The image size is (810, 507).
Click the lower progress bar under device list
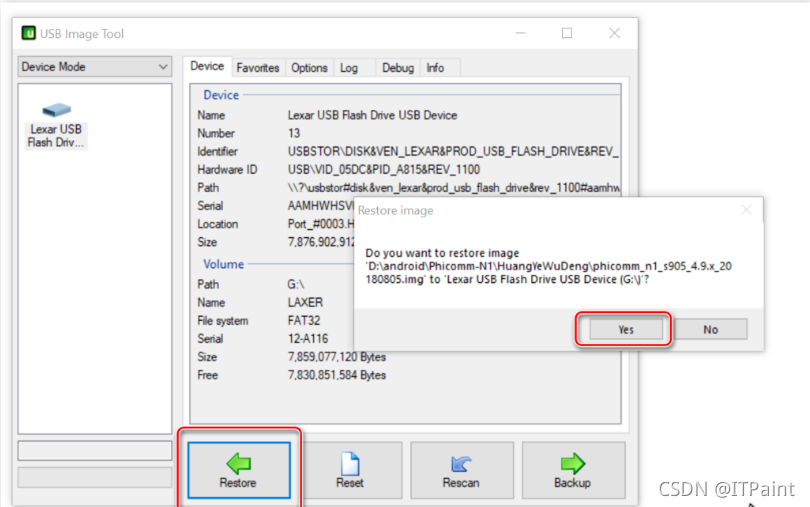coord(95,478)
